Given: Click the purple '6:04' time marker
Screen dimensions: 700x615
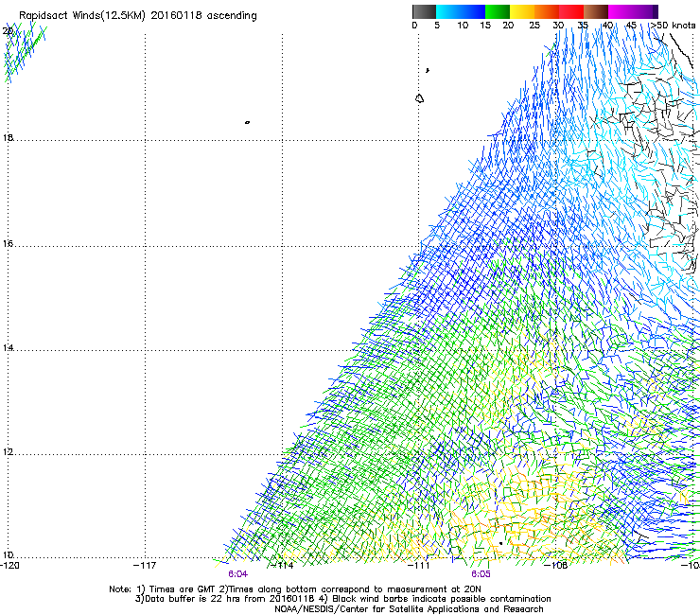Looking at the screenshot, I should click(237, 574).
